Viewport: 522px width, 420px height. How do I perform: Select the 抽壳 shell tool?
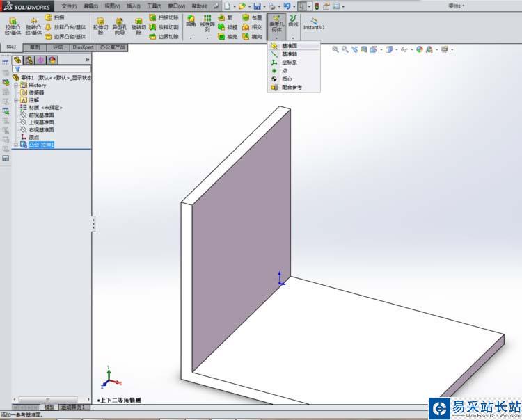pos(228,37)
